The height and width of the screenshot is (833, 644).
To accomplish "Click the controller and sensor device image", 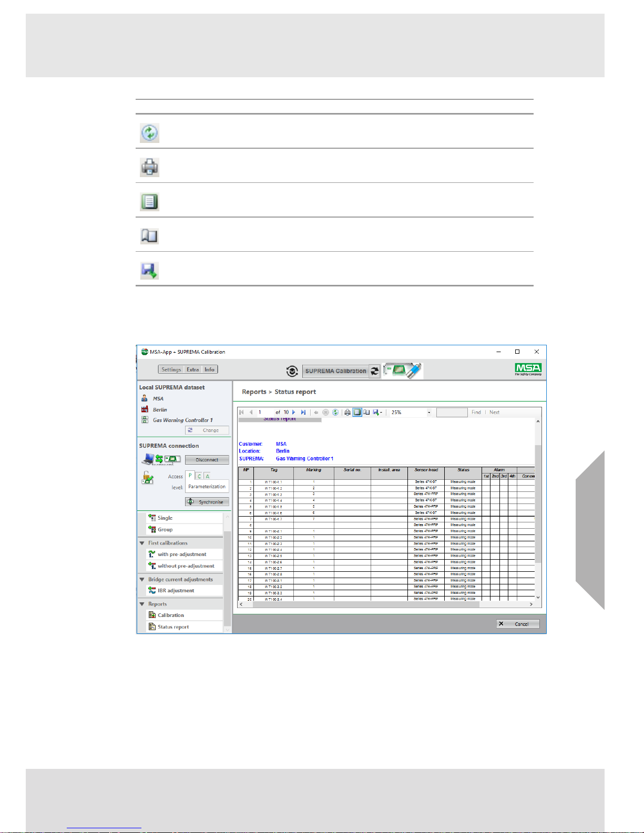I will [403, 370].
